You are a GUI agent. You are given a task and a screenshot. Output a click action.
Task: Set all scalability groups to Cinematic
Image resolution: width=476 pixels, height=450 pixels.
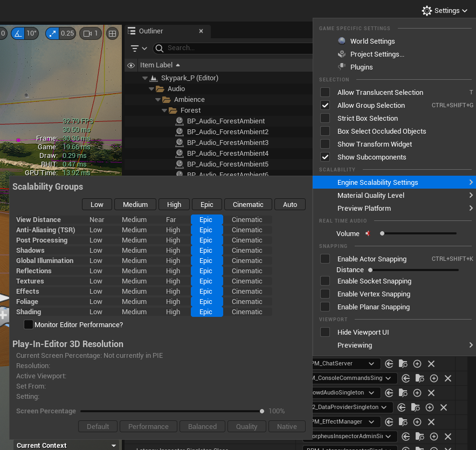pos(248,204)
